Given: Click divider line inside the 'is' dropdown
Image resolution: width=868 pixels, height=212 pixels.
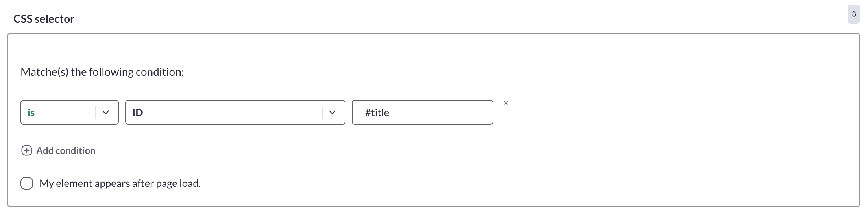Looking at the screenshot, I should click(x=95, y=112).
